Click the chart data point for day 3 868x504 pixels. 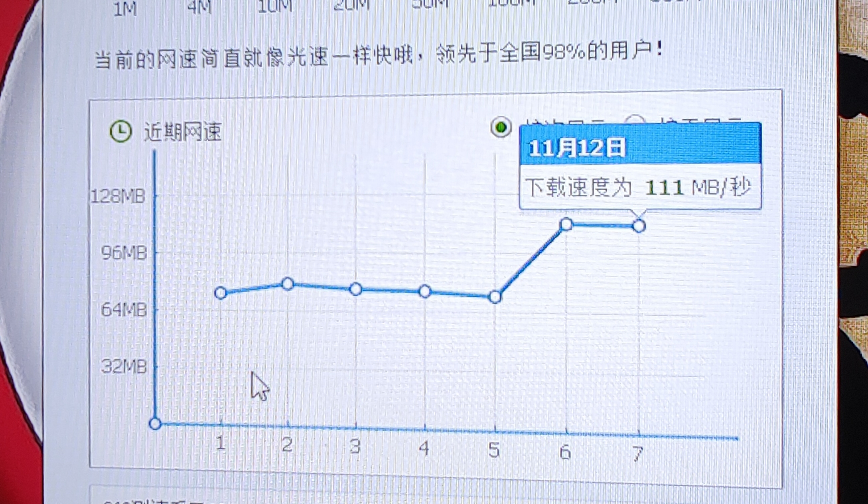pos(355,289)
